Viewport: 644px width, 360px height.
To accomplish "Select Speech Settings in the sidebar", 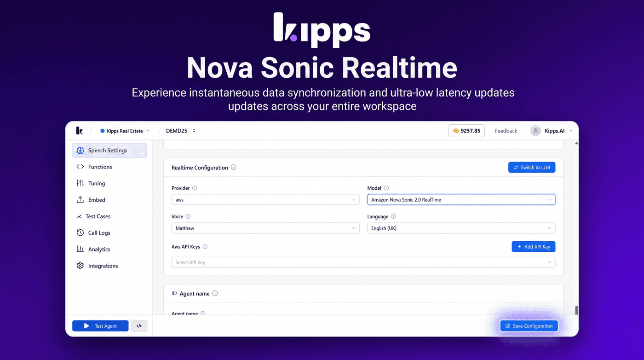I will pyautogui.click(x=109, y=151).
